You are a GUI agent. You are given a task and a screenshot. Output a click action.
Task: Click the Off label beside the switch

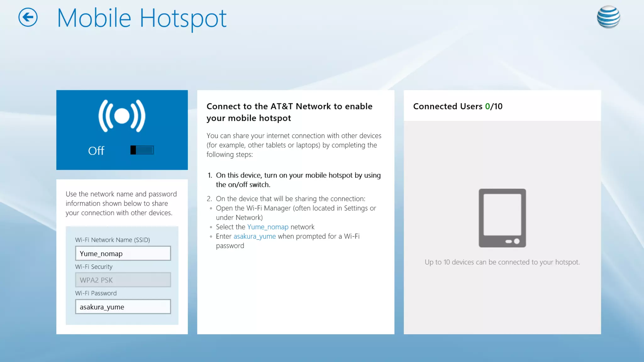click(x=96, y=151)
